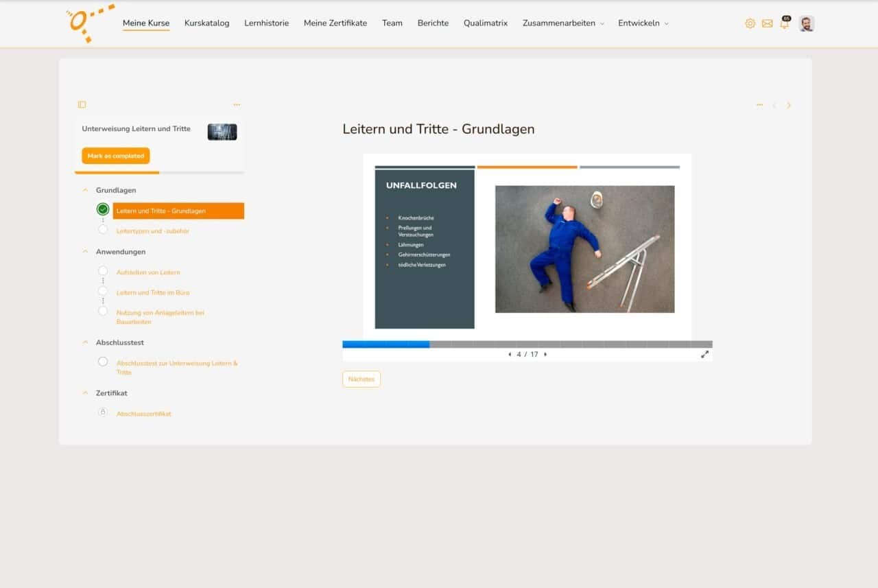Toggle the sidebar panel icon
This screenshot has width=878, height=588.
click(x=82, y=105)
